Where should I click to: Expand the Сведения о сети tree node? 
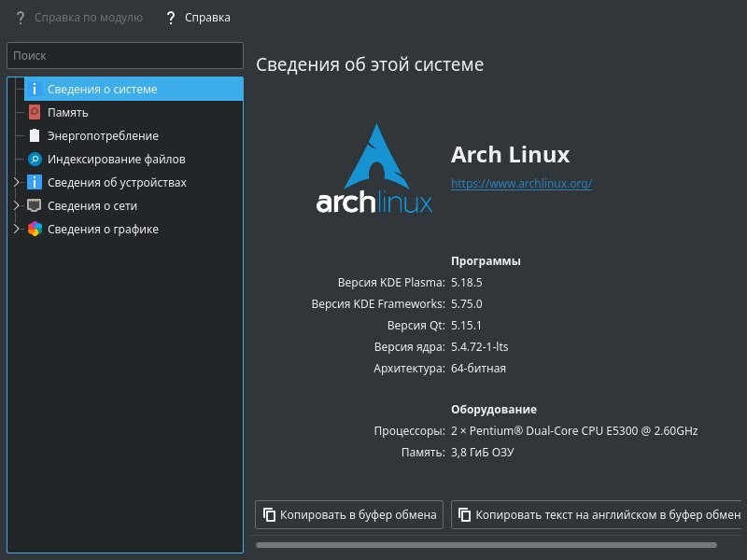click(x=16, y=205)
